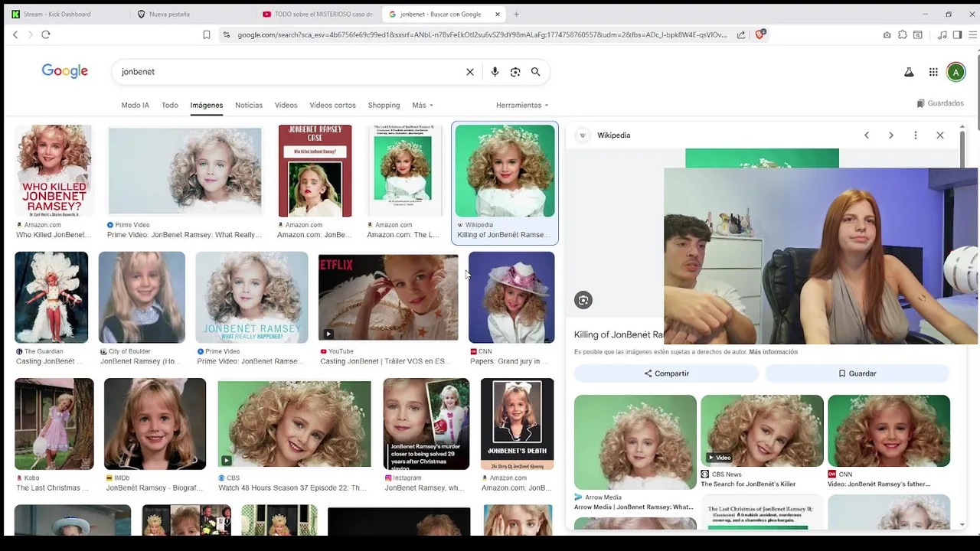The width and height of the screenshot is (980, 551).
Task: Clear the search box with the X
Action: coord(470,72)
